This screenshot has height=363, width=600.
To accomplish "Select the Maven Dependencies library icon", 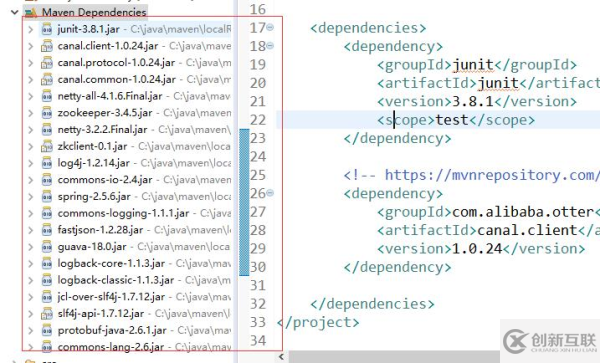I will (x=31, y=12).
